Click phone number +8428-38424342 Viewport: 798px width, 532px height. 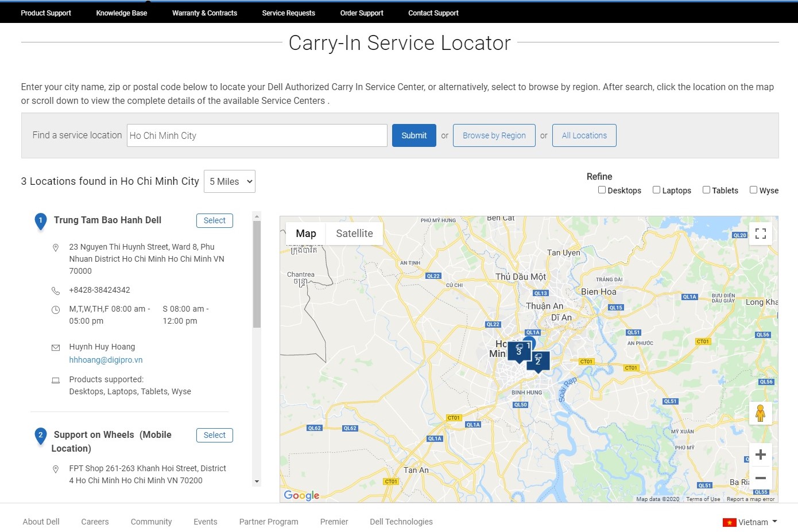point(100,290)
